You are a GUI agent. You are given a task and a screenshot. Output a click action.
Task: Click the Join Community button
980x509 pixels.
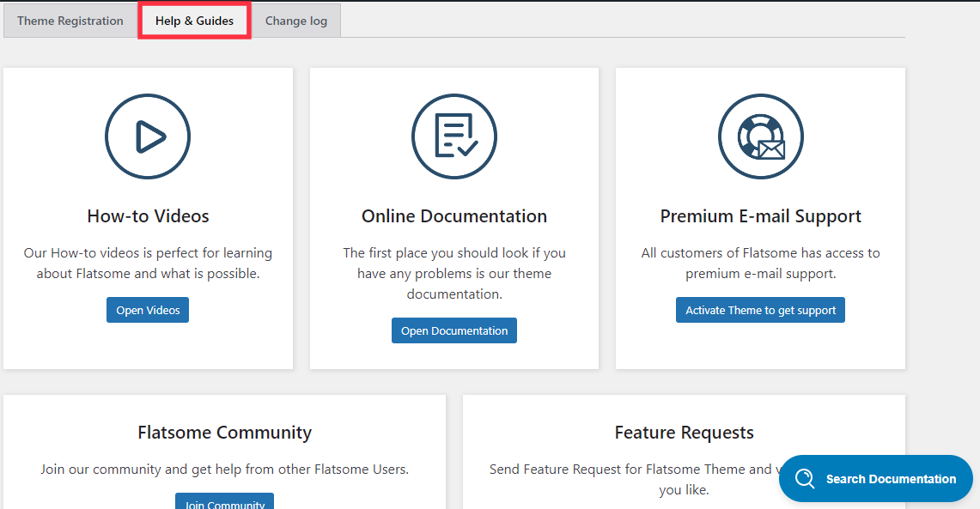[224, 501]
